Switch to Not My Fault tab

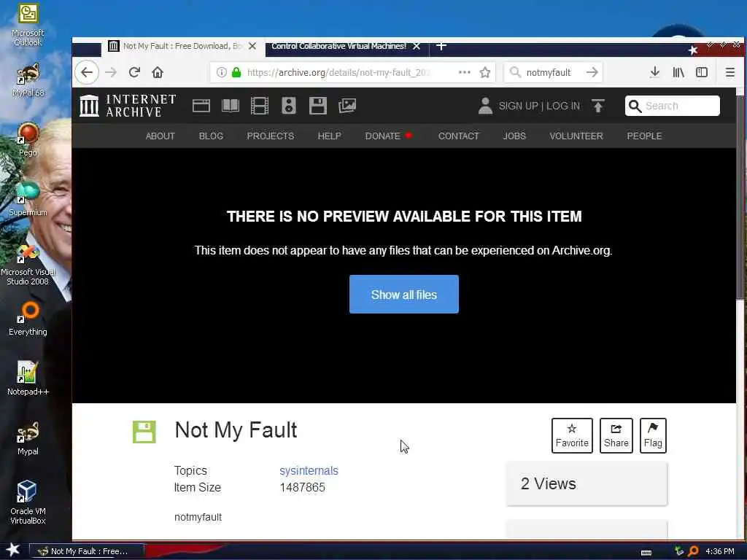pos(182,46)
